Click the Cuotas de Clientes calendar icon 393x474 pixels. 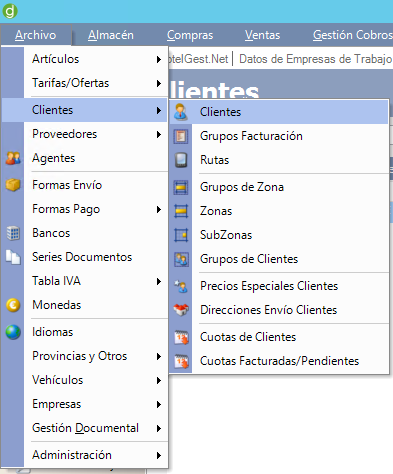(181, 337)
